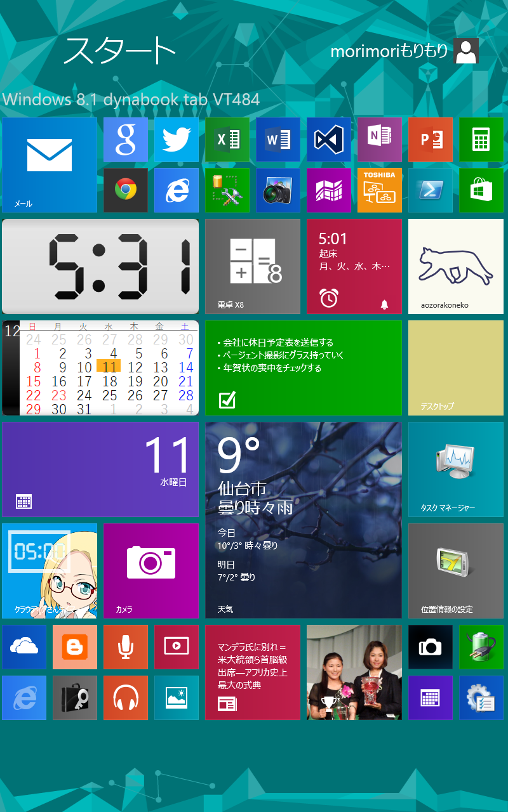Launch タスク マネージャー tile
508x812 pixels.
coord(456,469)
